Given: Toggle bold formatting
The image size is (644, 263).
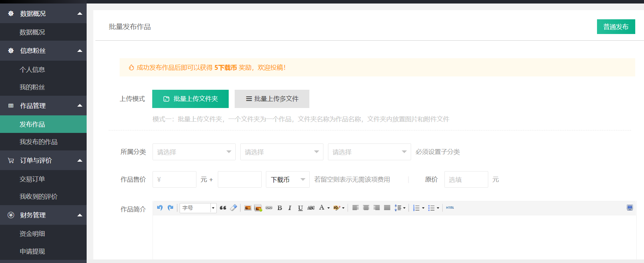Looking at the screenshot, I should tap(280, 208).
